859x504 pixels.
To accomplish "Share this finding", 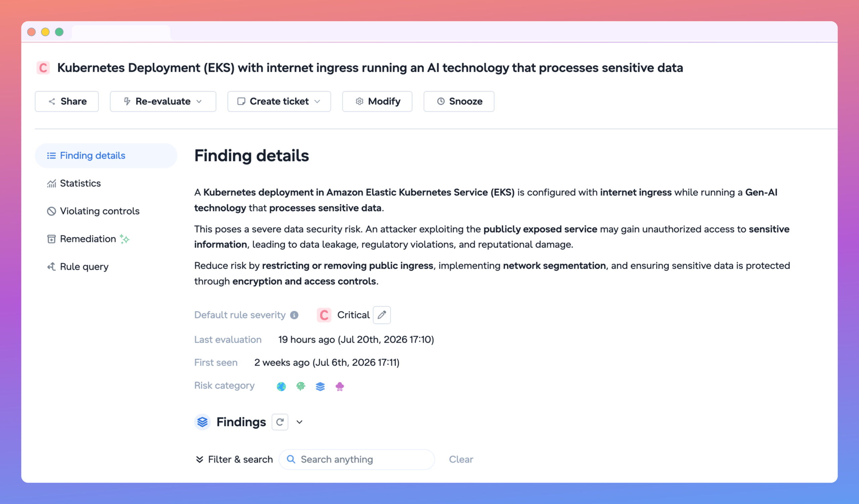I will (x=67, y=102).
